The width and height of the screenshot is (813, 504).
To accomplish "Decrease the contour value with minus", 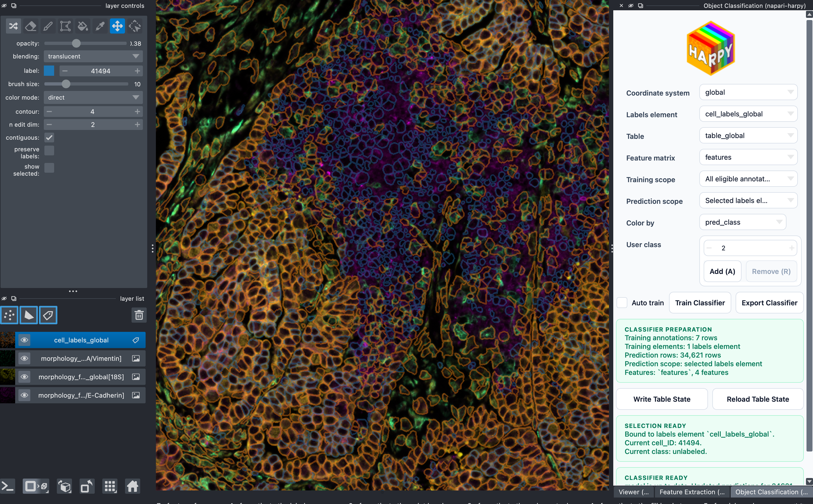I will tap(49, 111).
